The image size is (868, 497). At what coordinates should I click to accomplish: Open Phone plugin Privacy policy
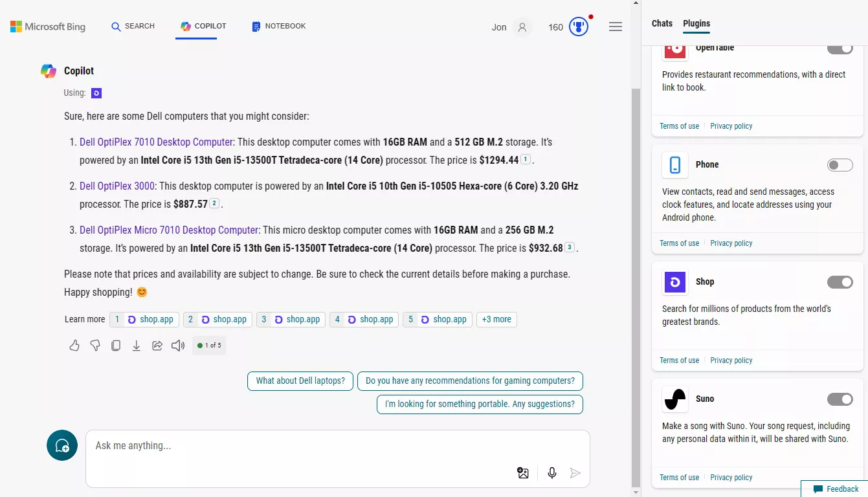coord(731,243)
